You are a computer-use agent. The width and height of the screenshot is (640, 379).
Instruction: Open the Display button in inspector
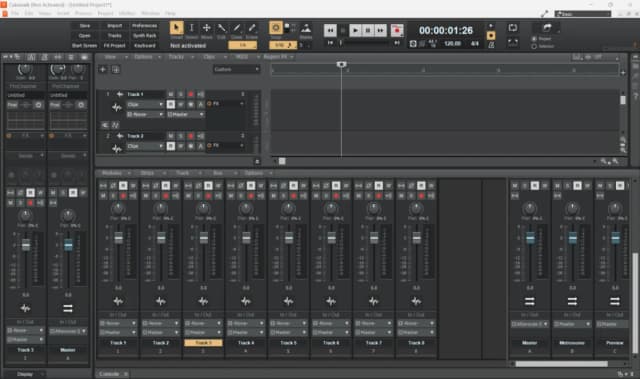coord(25,374)
